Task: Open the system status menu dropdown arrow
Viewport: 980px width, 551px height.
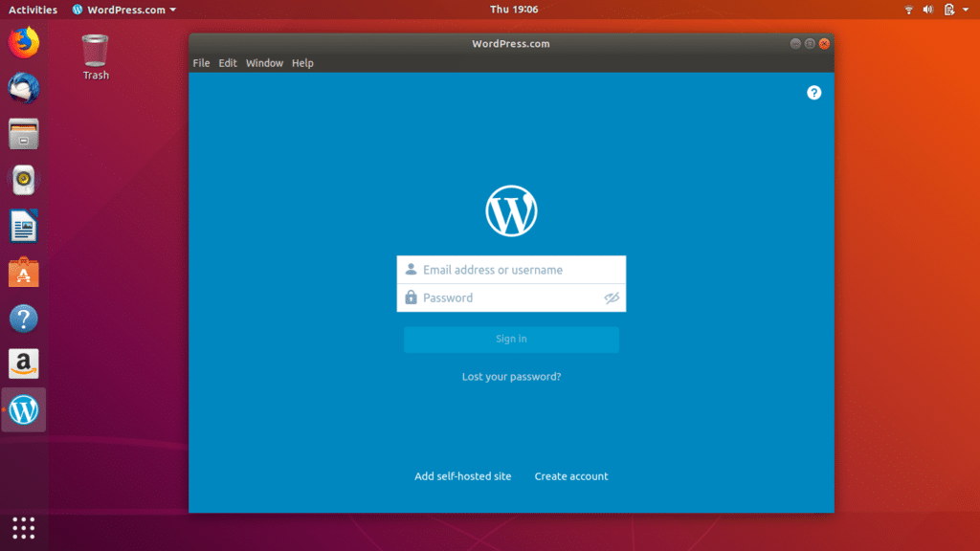Action: tap(966, 10)
